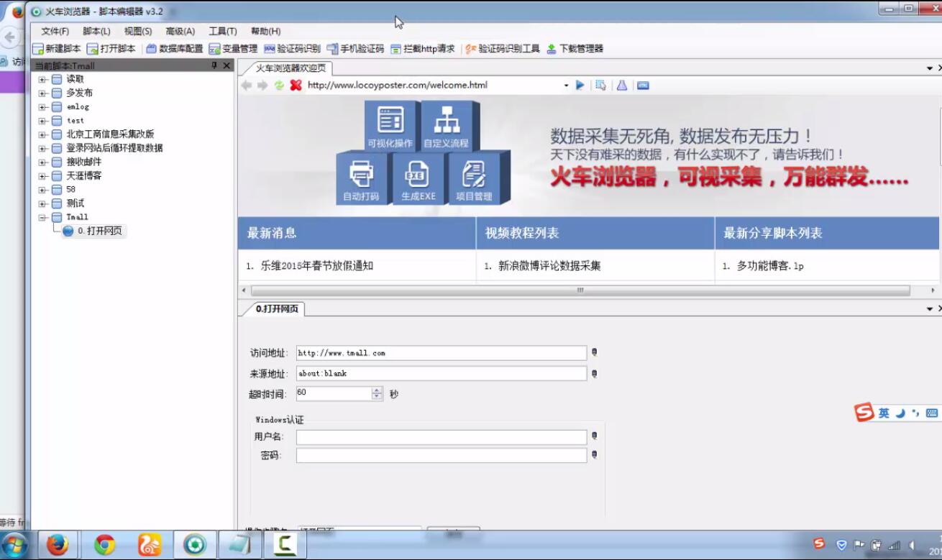Click the 新建脚本 toolbar button

click(x=56, y=49)
